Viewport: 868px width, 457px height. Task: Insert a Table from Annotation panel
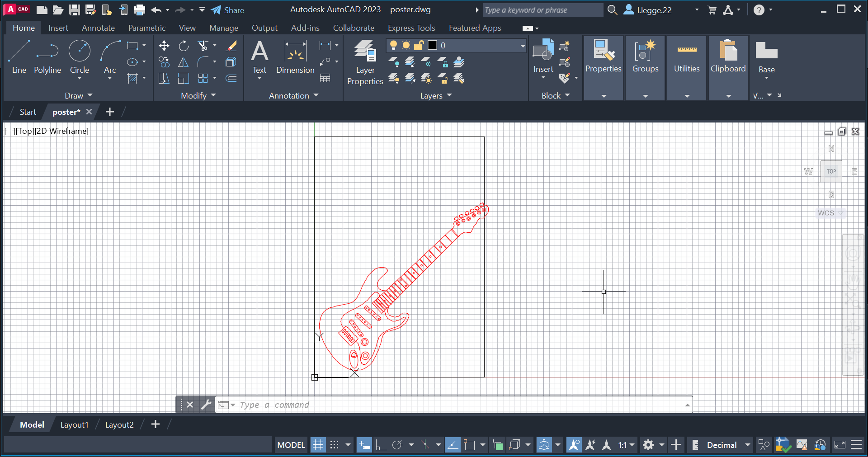point(325,78)
